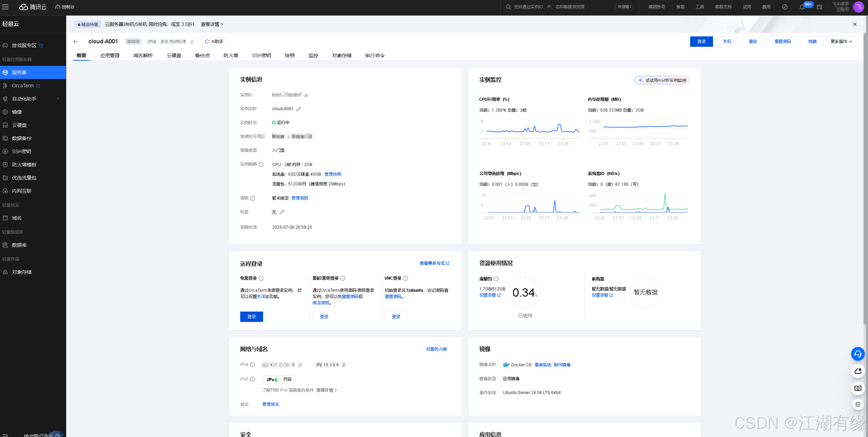Click info icon next to 实例规格

point(261,164)
